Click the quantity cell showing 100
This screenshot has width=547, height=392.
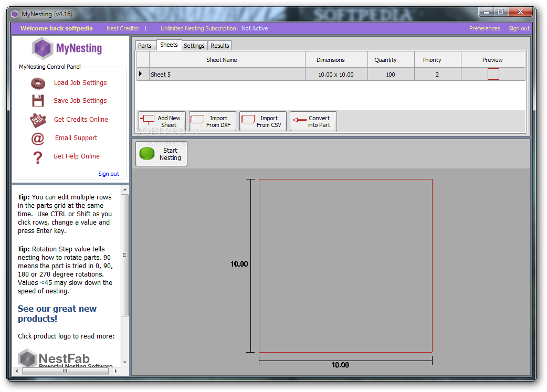[x=391, y=75]
